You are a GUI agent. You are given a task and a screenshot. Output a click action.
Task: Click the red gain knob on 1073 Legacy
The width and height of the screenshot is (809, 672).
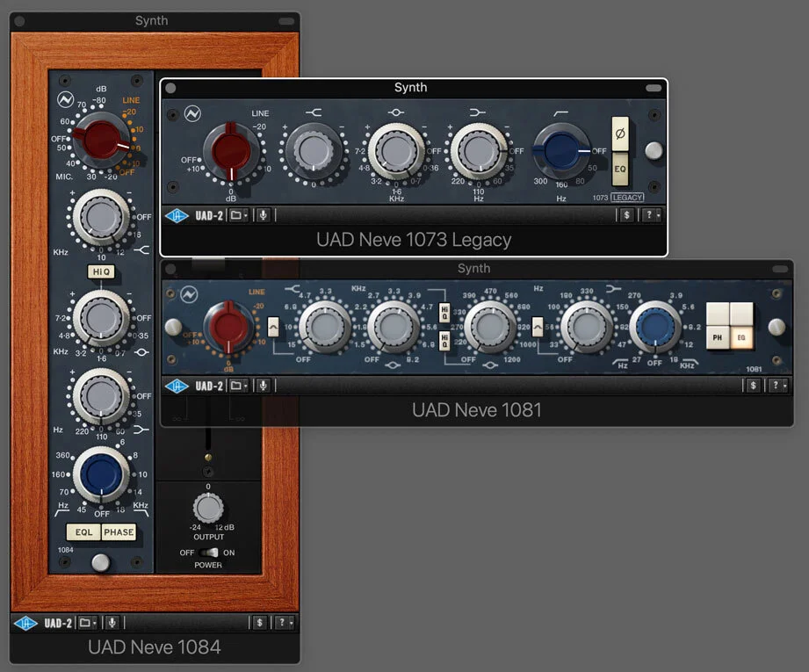coord(230,151)
